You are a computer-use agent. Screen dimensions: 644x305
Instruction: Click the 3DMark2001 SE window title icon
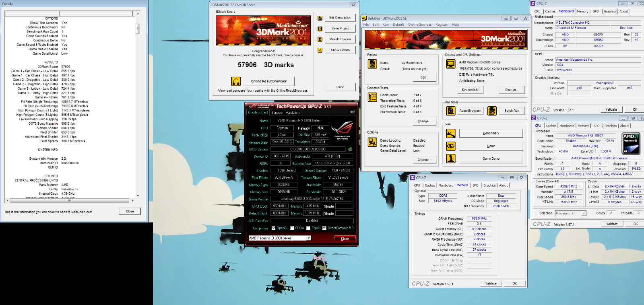(364, 18)
